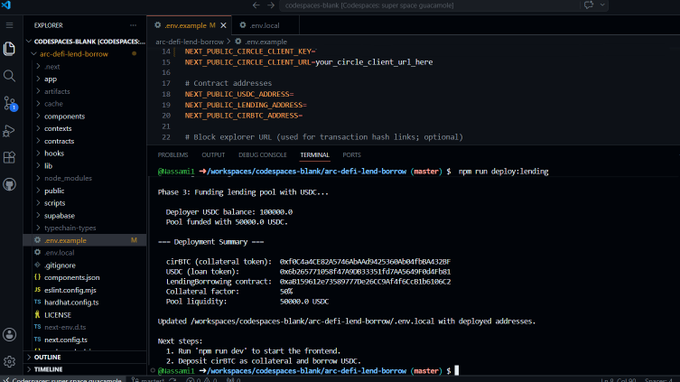680x382 pixels.
Task: Expand the TIMELINE section
Action: [x=85, y=369]
